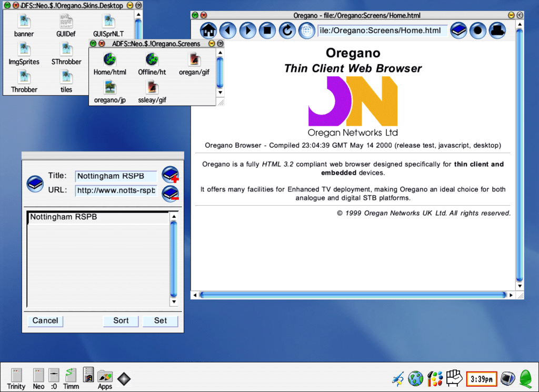The width and height of the screenshot is (539, 392).
Task: Select the banner file icon
Action: (24, 25)
